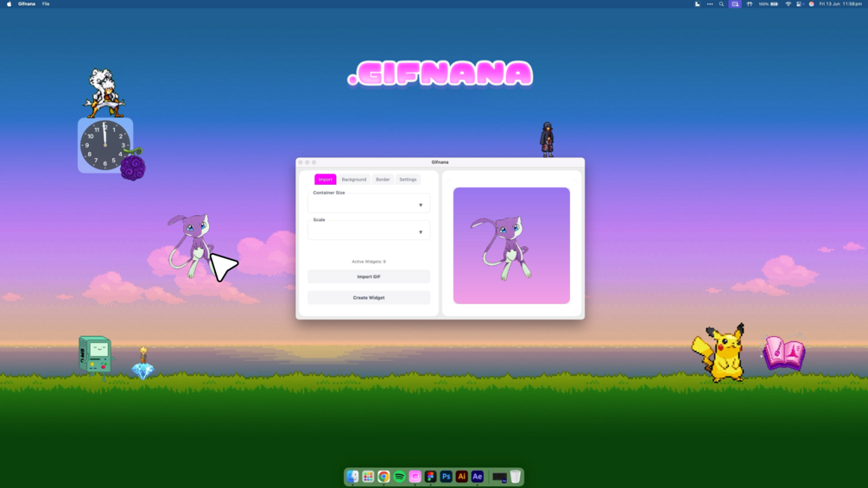Launch Google Chrome from the dock

[383, 477]
